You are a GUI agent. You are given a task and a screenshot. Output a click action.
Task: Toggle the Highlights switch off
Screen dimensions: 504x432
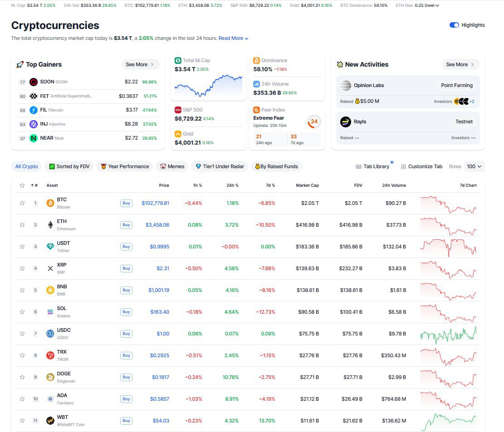point(454,25)
